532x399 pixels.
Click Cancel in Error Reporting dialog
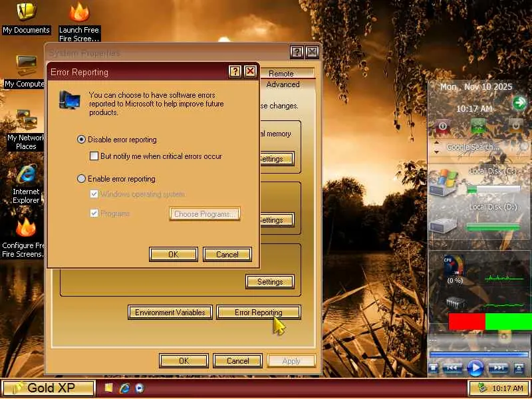[227, 255]
